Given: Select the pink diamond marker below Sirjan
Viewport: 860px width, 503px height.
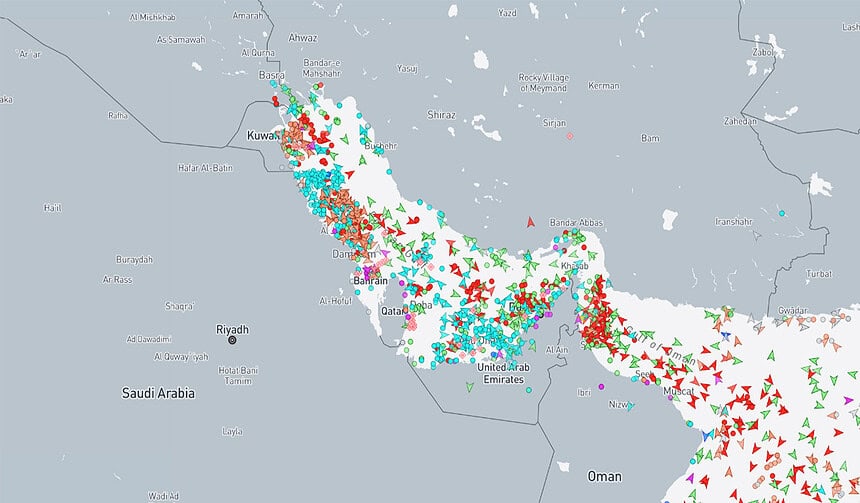Looking at the screenshot, I should point(570,135).
